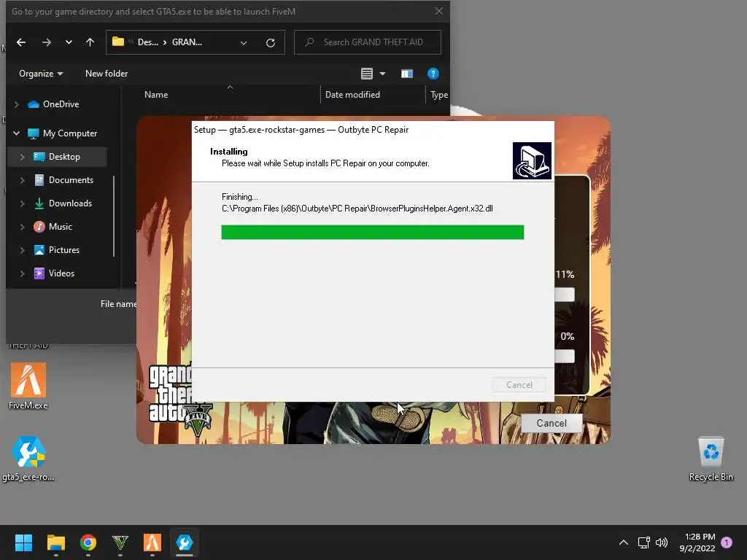Open volume control tray icon
This screenshot has height=560, width=747.
click(661, 542)
